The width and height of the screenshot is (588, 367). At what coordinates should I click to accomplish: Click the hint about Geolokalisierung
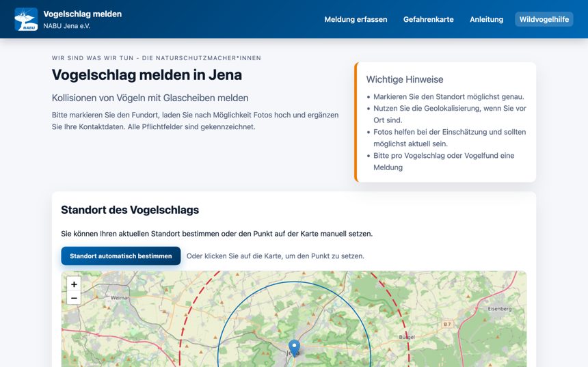pos(450,114)
